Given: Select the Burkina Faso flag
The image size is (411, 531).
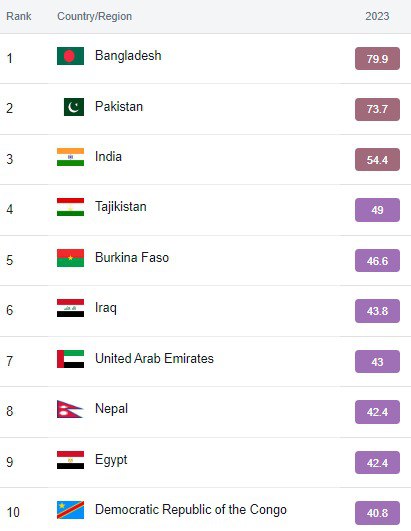Looking at the screenshot, I should pos(70,258).
